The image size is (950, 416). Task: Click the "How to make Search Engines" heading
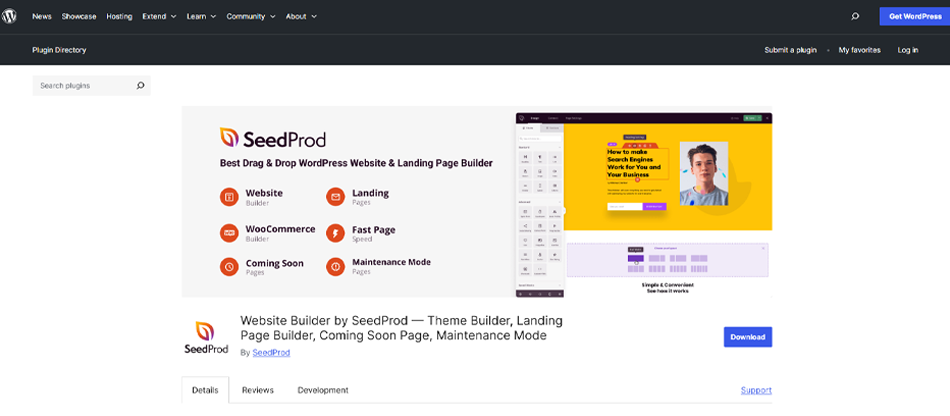(x=634, y=163)
